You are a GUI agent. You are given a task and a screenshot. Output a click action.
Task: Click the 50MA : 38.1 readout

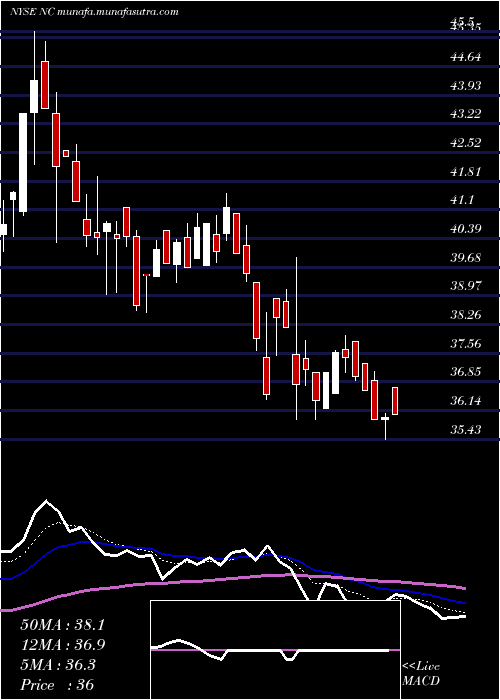62,625
